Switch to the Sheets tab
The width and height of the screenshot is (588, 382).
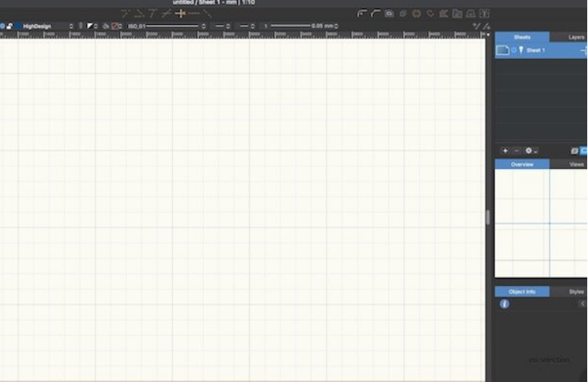522,37
